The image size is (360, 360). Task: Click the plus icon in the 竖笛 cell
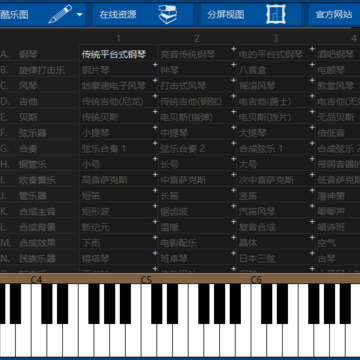(312, 190)
